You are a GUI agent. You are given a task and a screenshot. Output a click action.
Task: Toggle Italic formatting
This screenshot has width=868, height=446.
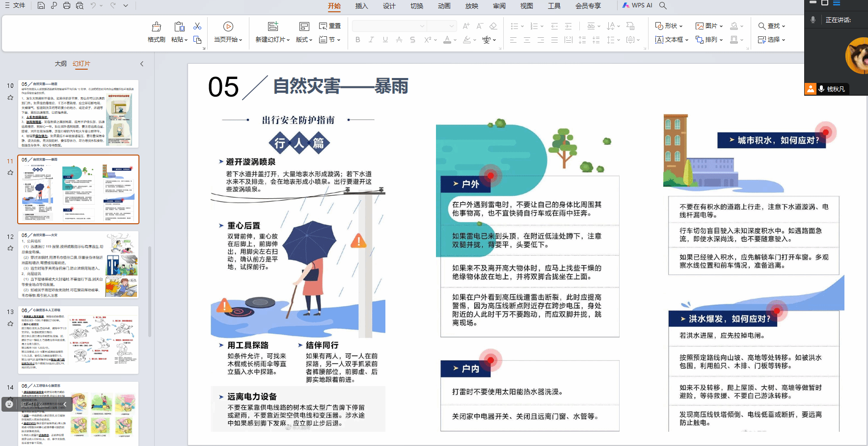point(371,40)
